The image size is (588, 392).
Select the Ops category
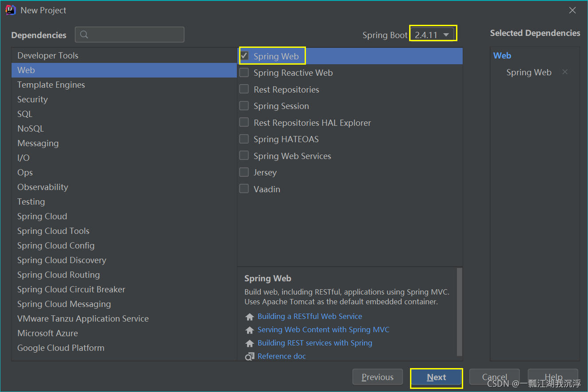point(124,172)
